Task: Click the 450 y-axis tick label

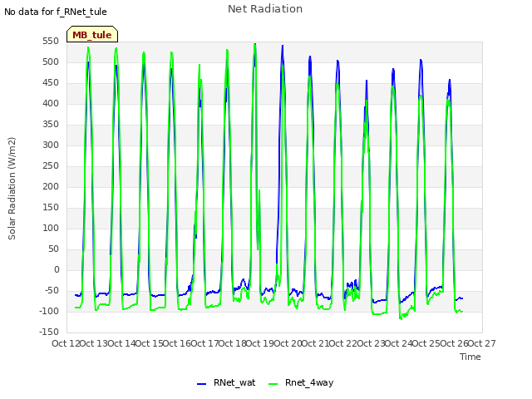Action: coord(51,83)
